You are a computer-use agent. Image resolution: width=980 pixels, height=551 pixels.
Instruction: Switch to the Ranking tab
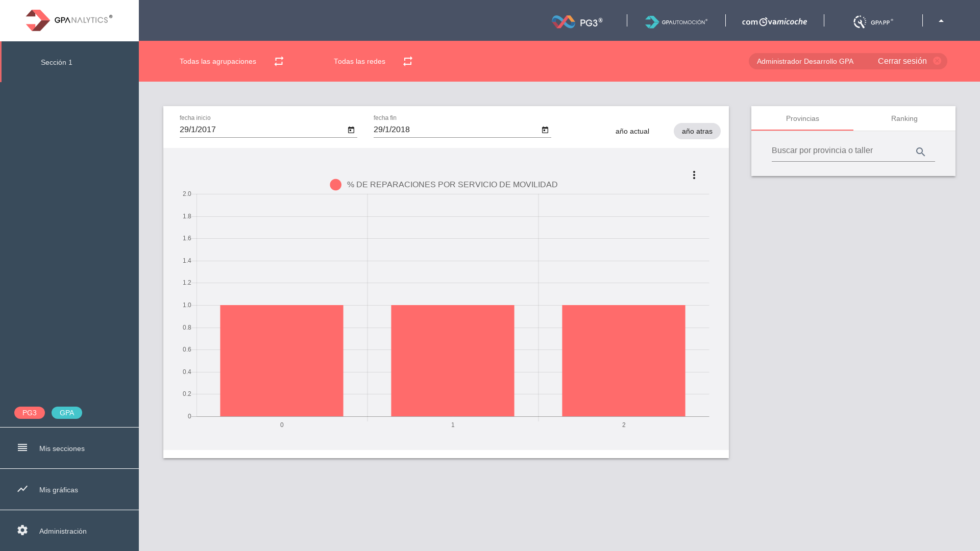tap(904, 118)
